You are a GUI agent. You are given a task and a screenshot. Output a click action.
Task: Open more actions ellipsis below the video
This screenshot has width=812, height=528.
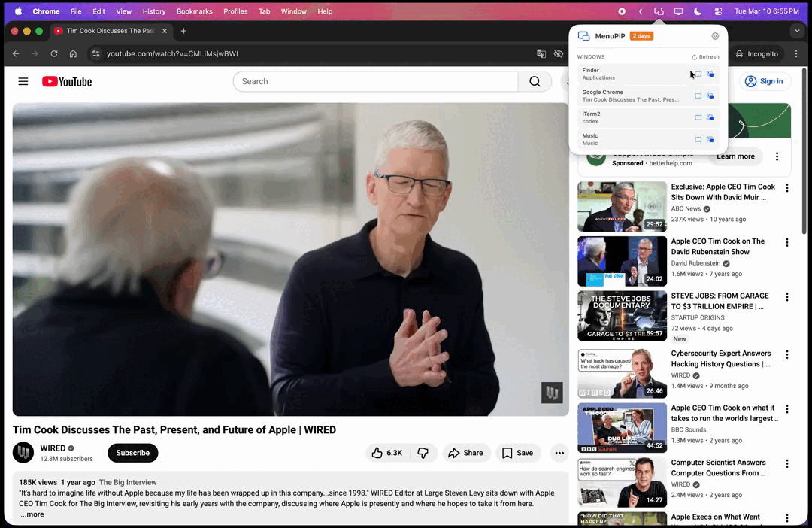click(x=559, y=453)
